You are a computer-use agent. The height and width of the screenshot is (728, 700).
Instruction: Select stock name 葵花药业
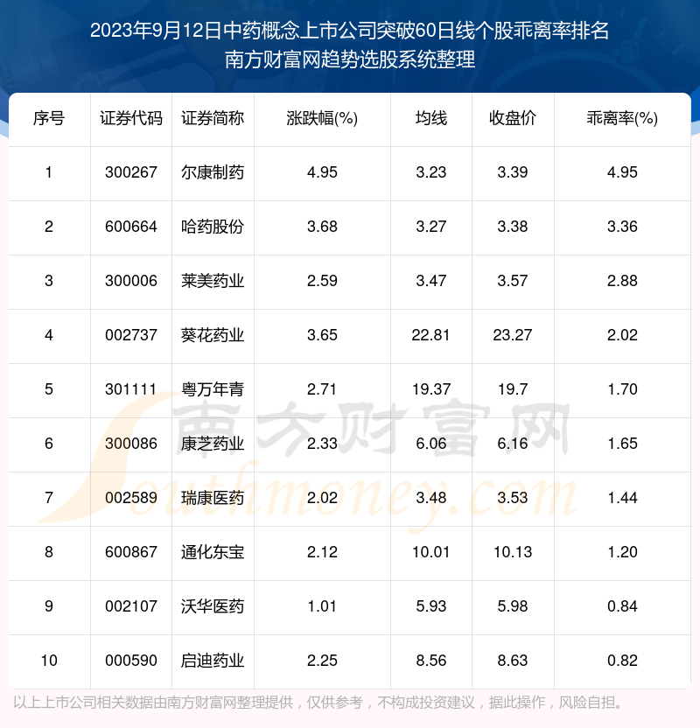[x=213, y=335]
